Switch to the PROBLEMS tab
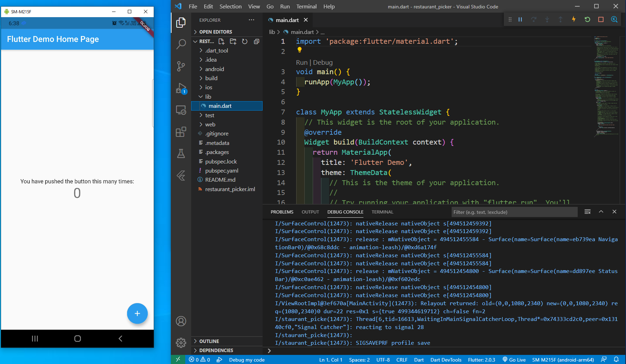This screenshot has height=364, width=626. tap(282, 212)
